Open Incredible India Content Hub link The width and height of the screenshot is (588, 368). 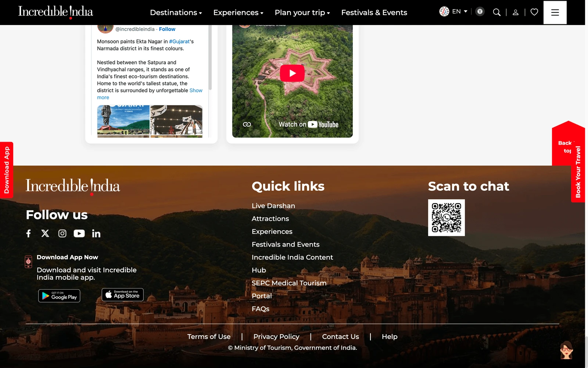292,263
